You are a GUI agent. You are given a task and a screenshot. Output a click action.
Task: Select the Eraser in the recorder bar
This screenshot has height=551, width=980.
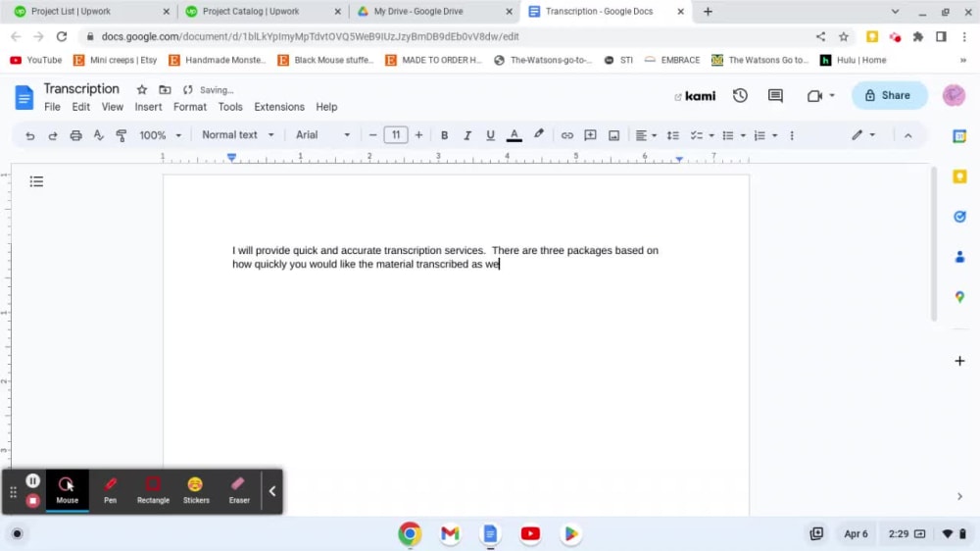[239, 491]
